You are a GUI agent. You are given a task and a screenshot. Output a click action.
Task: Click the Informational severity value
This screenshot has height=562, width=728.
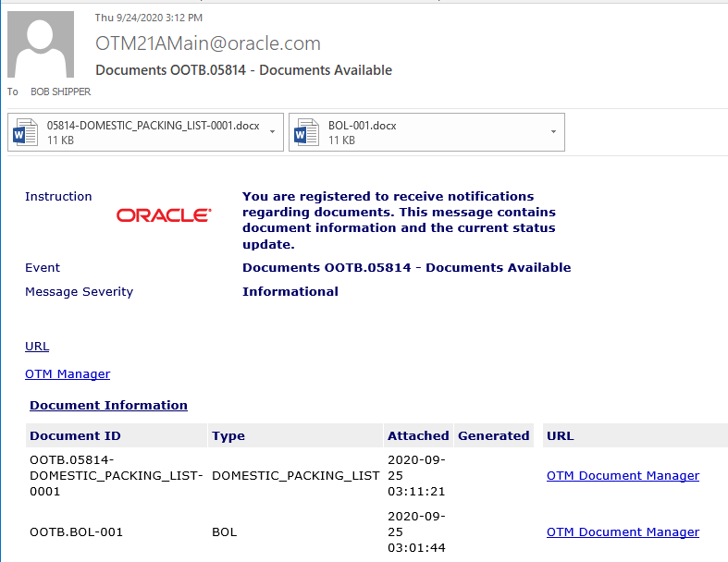pyautogui.click(x=290, y=291)
